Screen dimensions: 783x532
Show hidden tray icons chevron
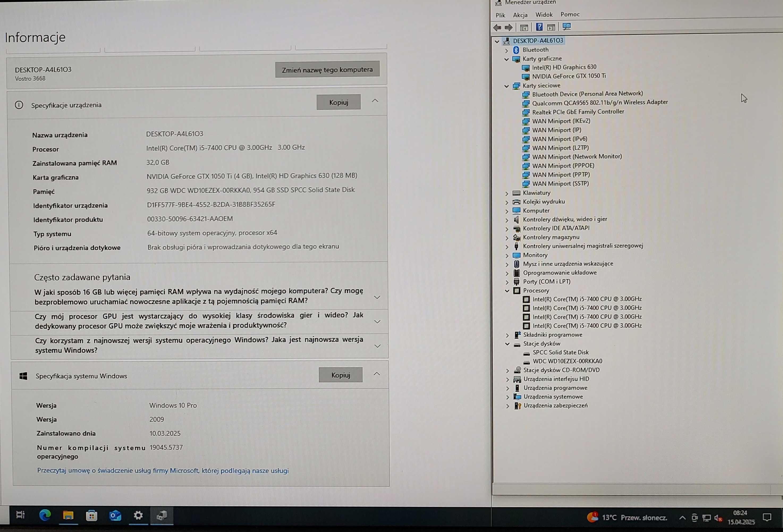[682, 518]
